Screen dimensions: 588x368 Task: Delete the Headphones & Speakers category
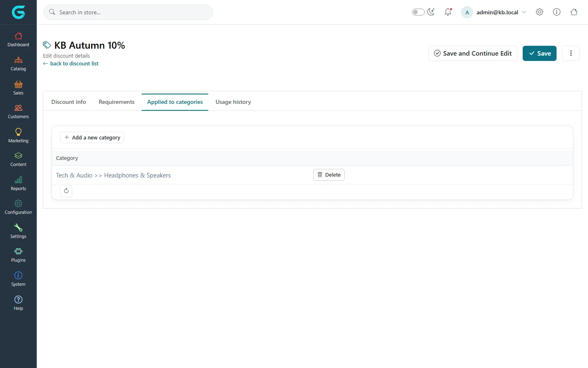pyautogui.click(x=329, y=175)
